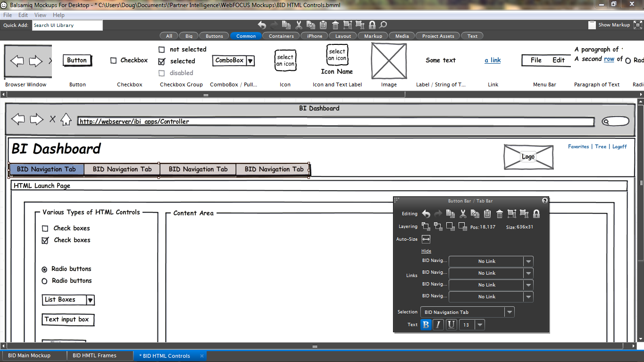Click the Quick Add search field
Viewport: 644px width, 362px height.
tap(67, 25)
